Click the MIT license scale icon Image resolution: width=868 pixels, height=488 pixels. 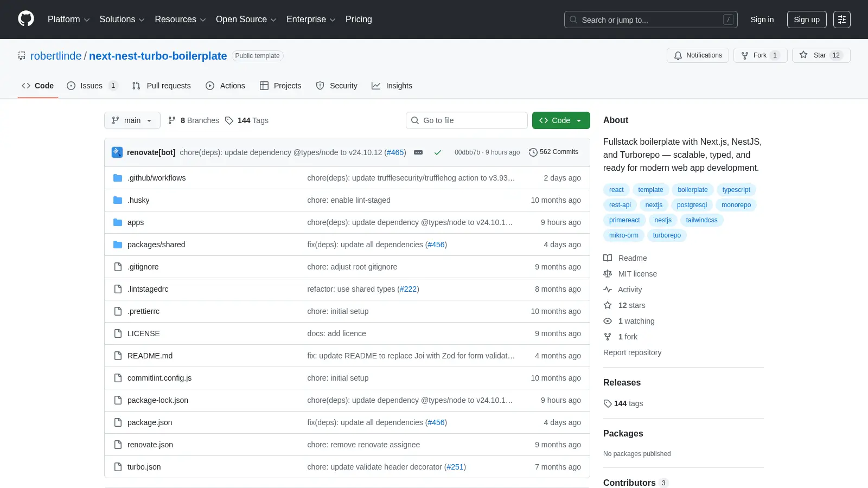click(608, 274)
